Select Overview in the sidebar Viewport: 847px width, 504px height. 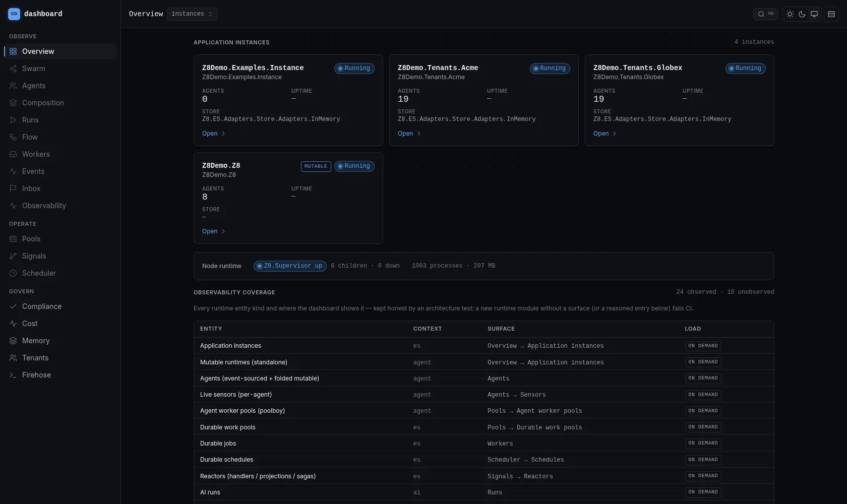click(60, 51)
